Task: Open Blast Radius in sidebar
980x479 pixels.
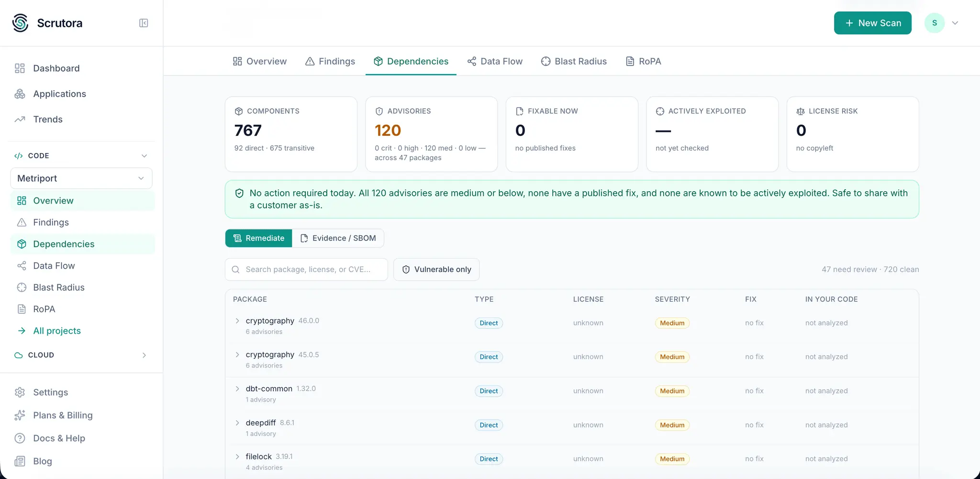Action: point(82,287)
